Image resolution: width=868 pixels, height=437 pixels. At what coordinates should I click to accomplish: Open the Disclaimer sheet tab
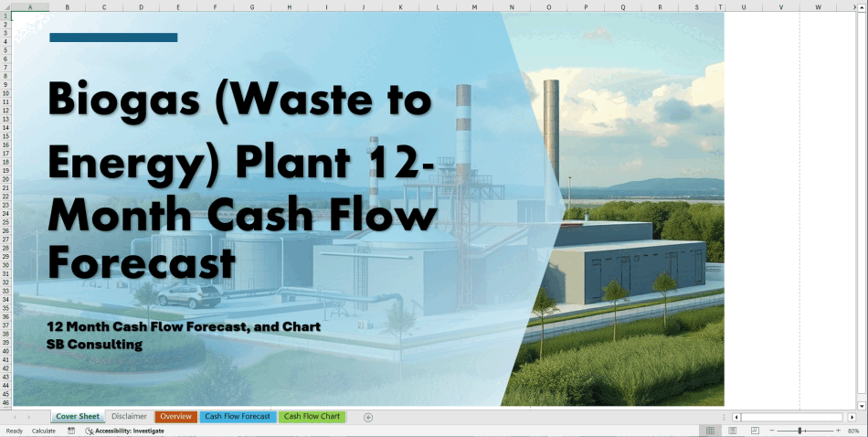[x=129, y=417]
